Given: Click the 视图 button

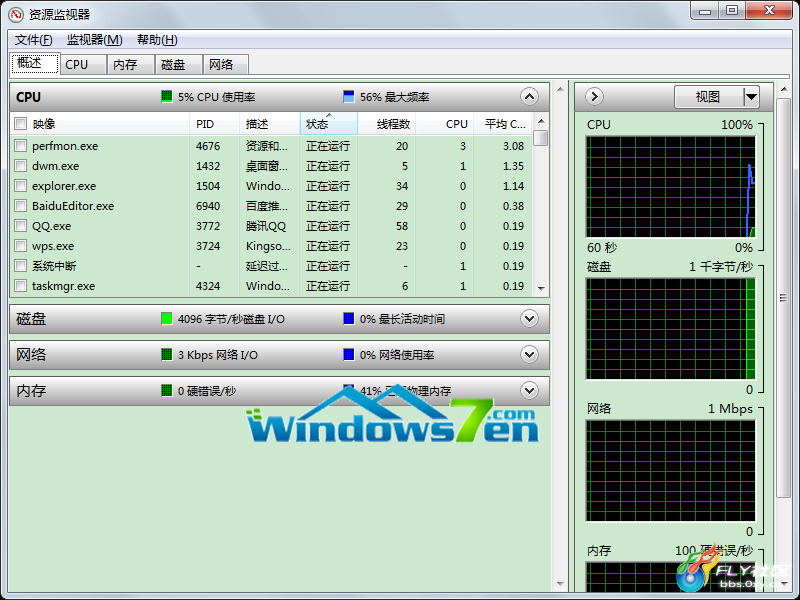Looking at the screenshot, I should [709, 96].
